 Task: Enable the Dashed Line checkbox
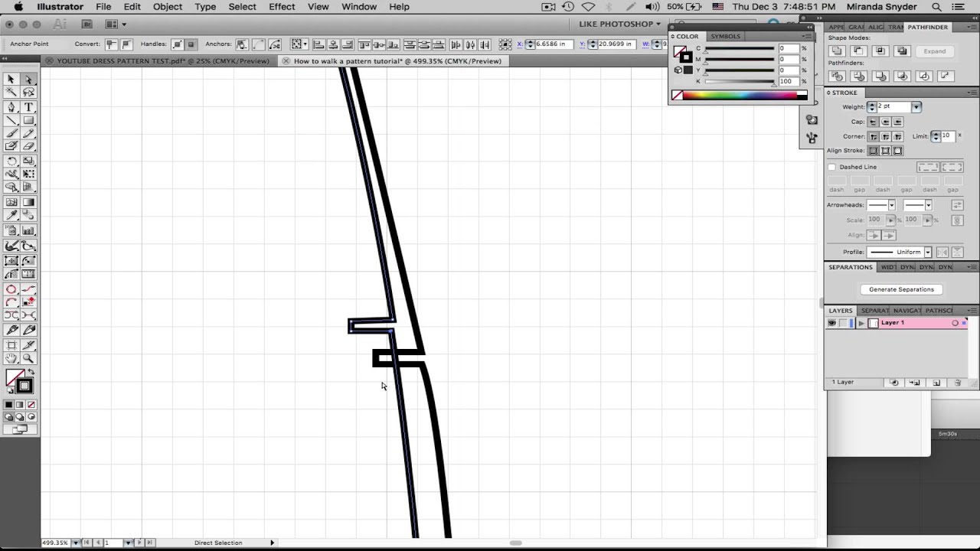(832, 167)
